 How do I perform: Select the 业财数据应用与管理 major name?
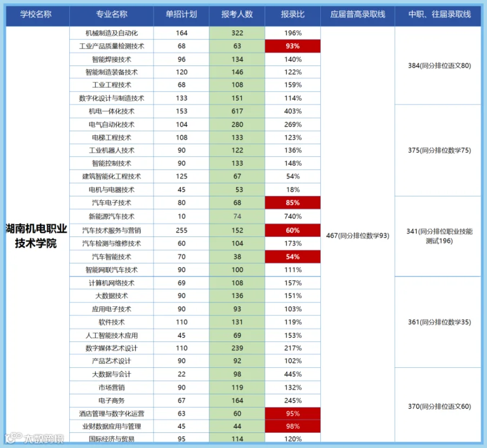[x=111, y=426]
